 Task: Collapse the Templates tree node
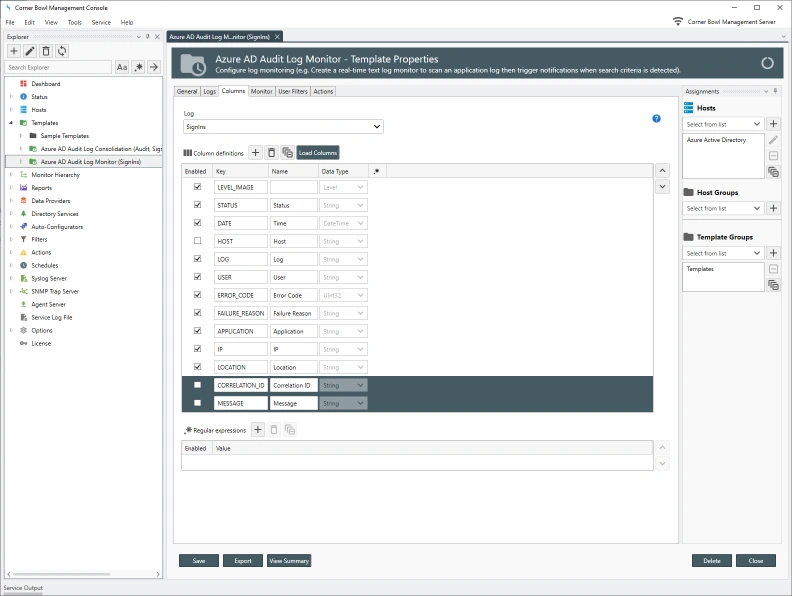tap(11, 123)
